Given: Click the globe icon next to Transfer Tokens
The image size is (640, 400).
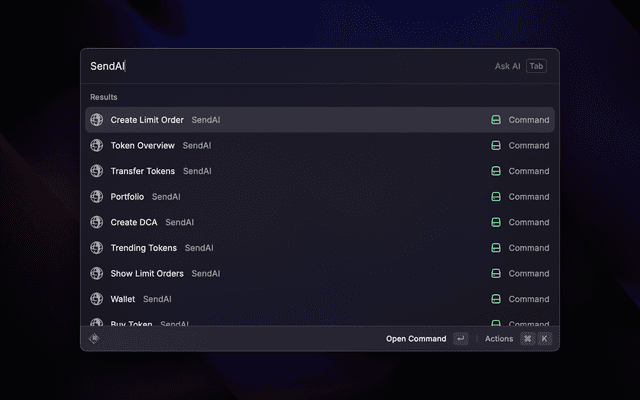Looking at the screenshot, I should [97, 171].
